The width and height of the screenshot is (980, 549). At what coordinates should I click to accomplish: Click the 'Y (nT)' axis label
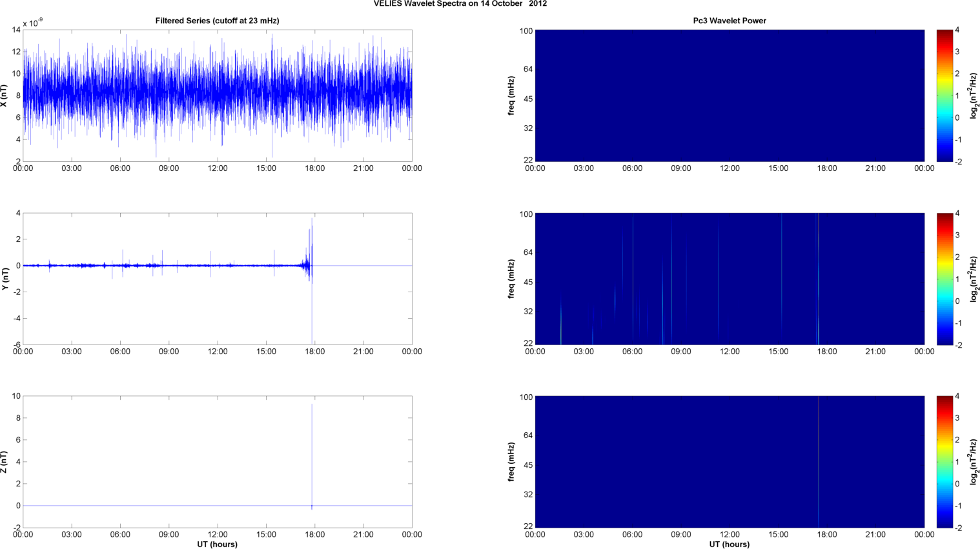[4, 279]
